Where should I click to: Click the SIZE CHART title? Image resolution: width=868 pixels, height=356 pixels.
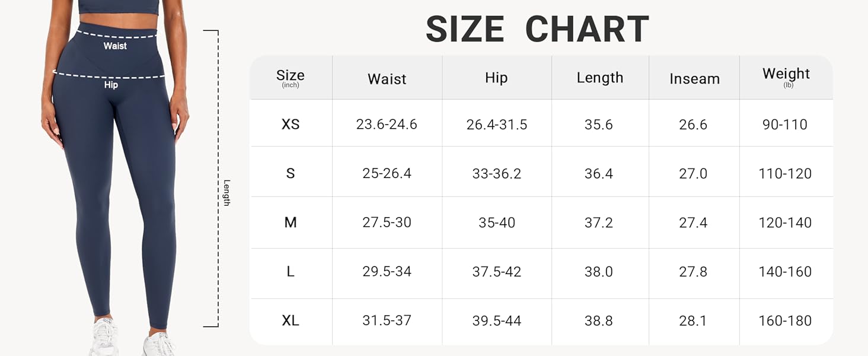pos(537,29)
